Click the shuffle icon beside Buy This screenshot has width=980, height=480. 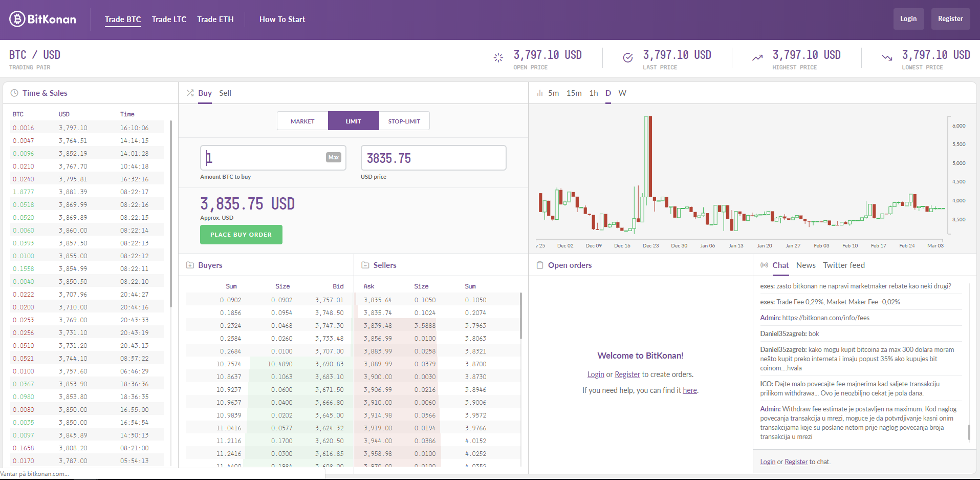pos(190,93)
